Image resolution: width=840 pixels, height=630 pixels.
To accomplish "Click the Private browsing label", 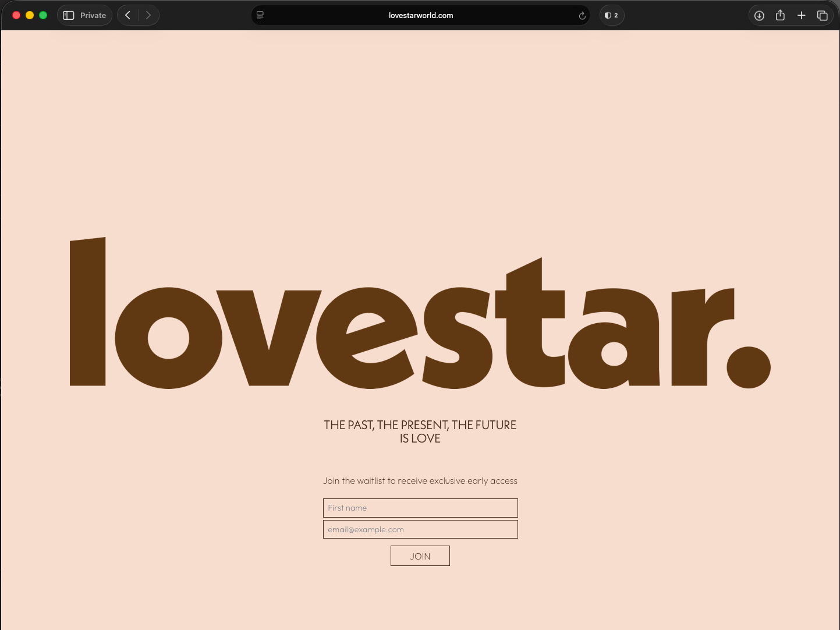I will point(93,15).
